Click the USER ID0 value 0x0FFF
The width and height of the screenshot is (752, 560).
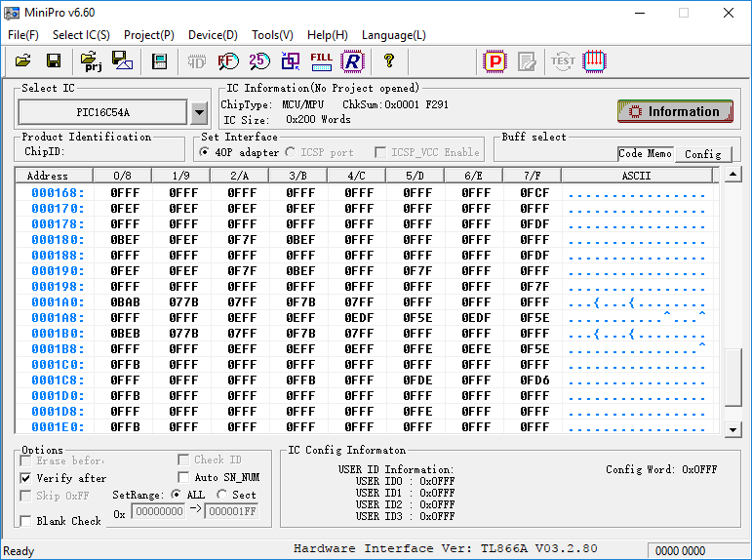[x=437, y=481]
